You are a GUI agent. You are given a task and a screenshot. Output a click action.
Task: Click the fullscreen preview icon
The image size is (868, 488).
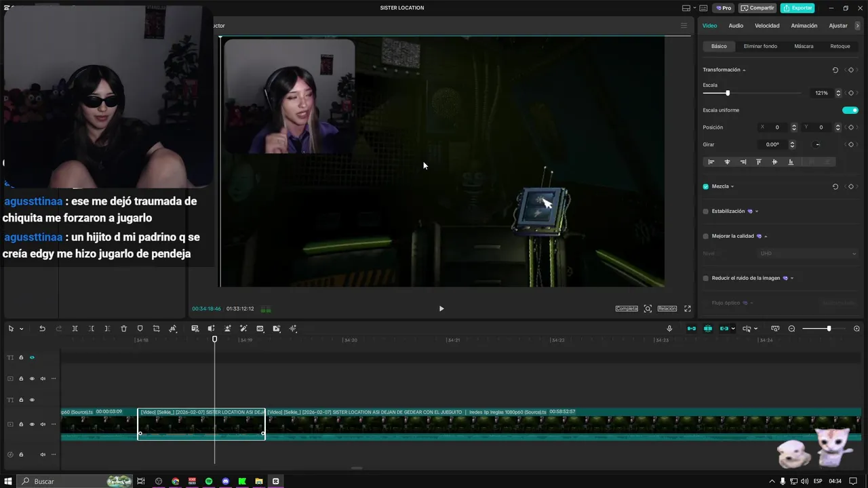pos(687,308)
